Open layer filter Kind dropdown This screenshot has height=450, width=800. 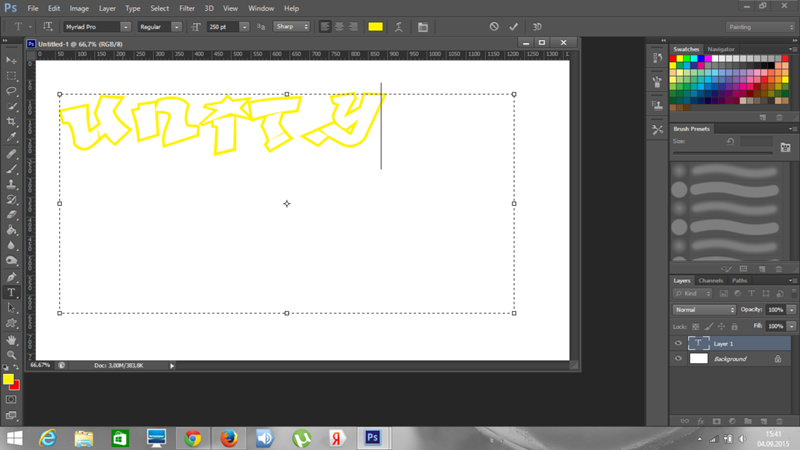692,293
